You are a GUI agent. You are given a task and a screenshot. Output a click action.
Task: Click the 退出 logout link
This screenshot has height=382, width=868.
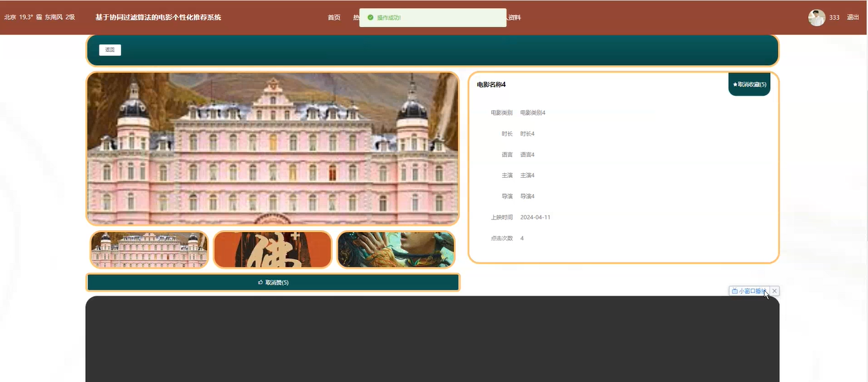click(853, 18)
